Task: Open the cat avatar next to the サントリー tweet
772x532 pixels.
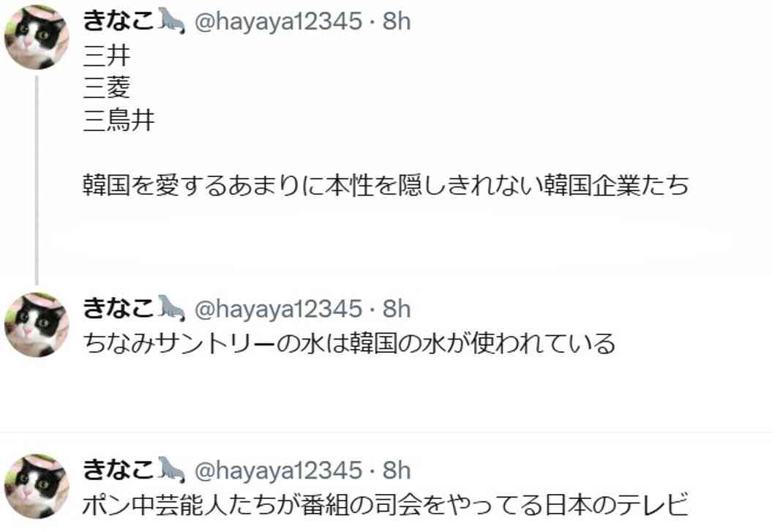Action: pyautogui.click(x=37, y=325)
